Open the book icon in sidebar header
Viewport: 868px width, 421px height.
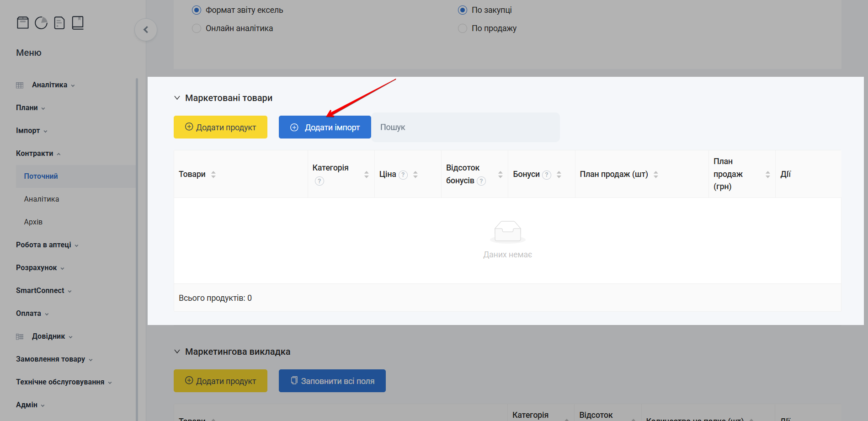pos(78,22)
